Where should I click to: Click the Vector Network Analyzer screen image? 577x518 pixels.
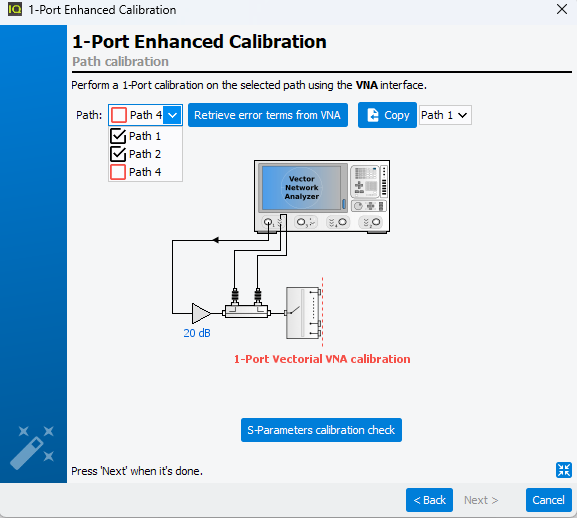coord(302,188)
